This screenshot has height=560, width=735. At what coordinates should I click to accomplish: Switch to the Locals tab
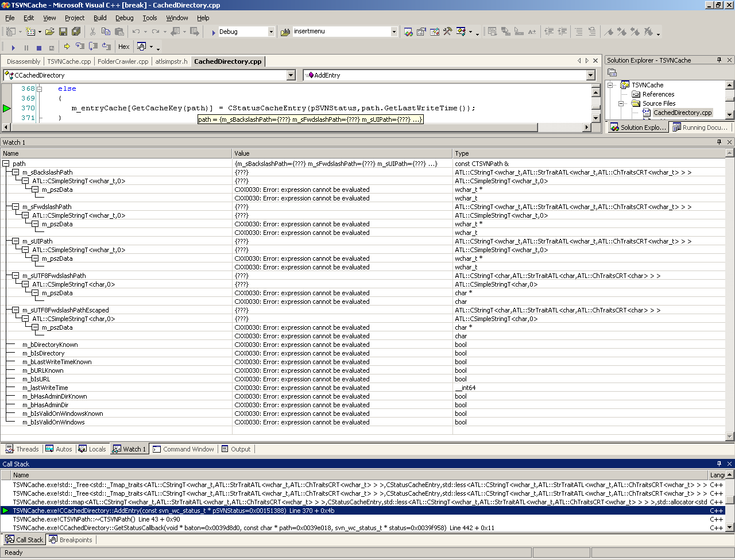(x=92, y=449)
